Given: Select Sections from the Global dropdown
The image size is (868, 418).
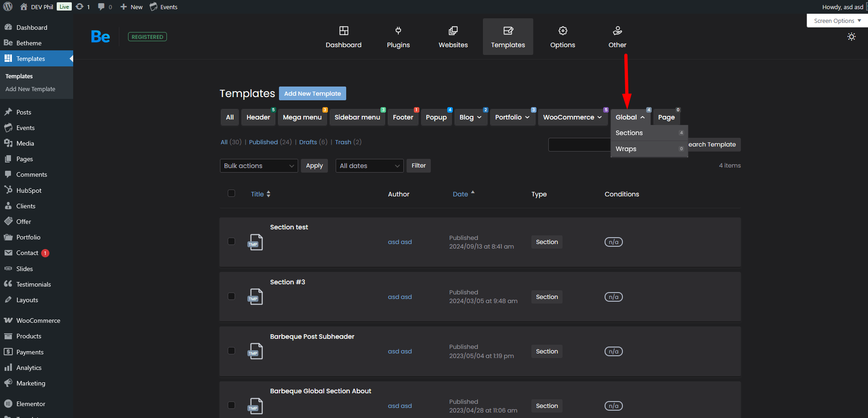Looking at the screenshot, I should 649,133.
